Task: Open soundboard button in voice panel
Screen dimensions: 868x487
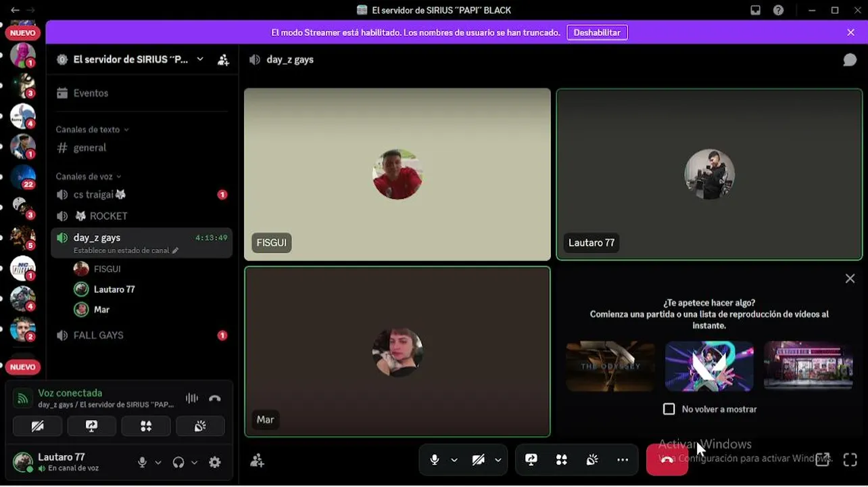Action: click(200, 426)
